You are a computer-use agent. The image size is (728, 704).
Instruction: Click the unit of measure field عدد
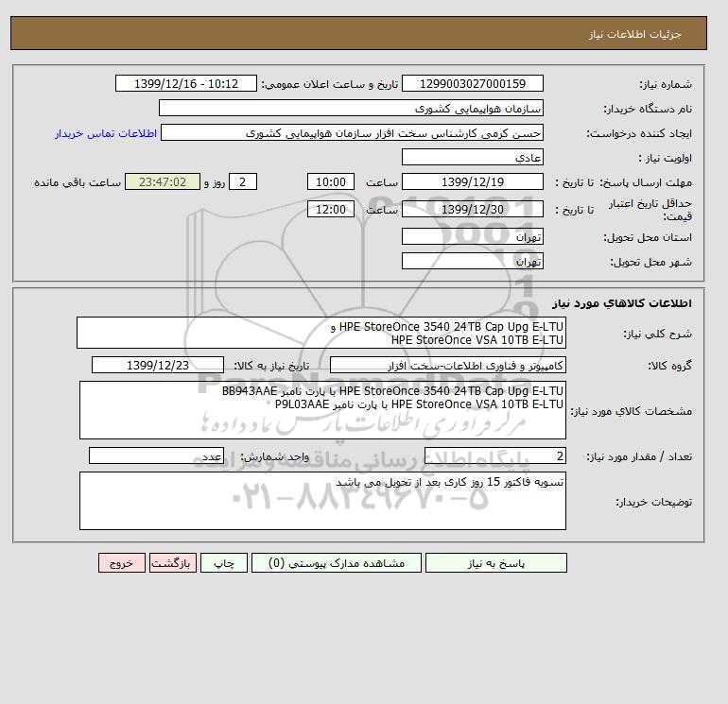point(156,455)
